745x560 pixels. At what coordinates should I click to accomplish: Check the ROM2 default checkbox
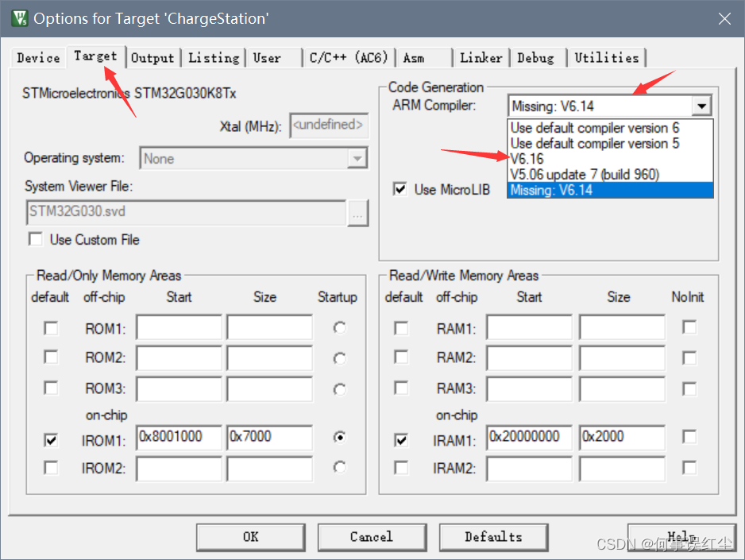[x=51, y=357]
